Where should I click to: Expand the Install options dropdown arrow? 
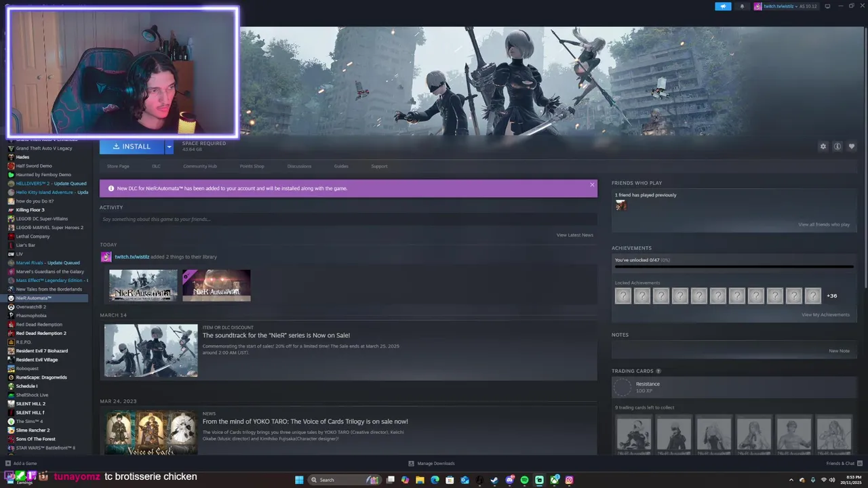coord(169,146)
